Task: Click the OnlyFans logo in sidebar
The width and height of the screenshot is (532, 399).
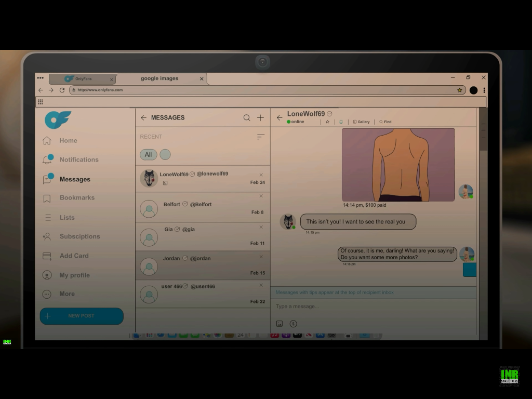Action: (x=58, y=120)
